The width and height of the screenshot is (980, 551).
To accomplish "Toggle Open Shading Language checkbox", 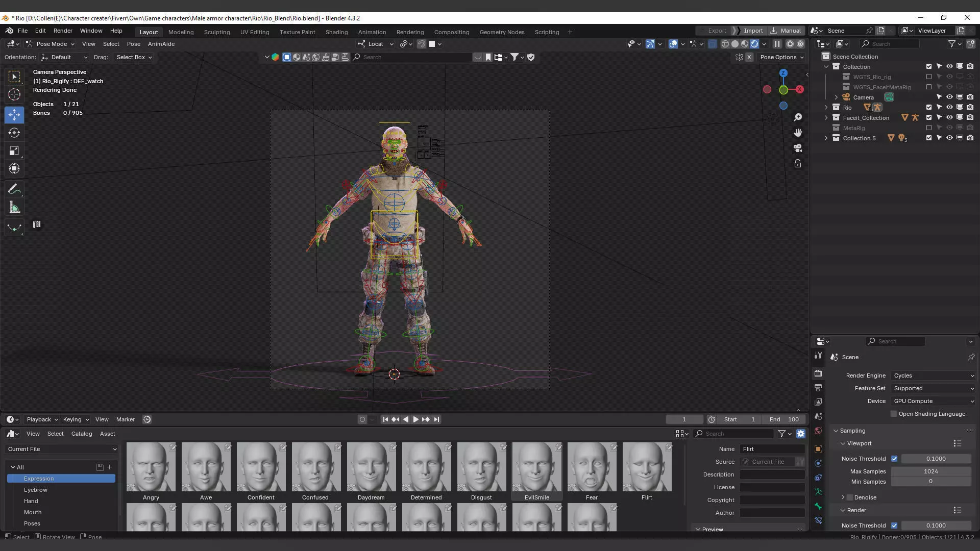I will pos(894,414).
